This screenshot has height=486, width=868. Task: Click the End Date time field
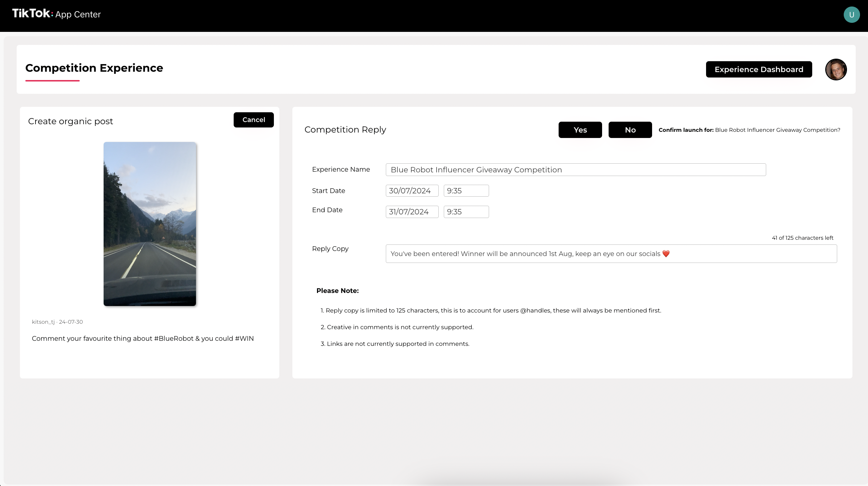pos(466,212)
